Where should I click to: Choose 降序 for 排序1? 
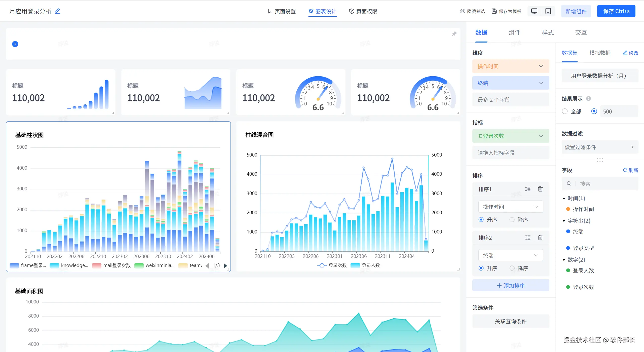click(512, 220)
